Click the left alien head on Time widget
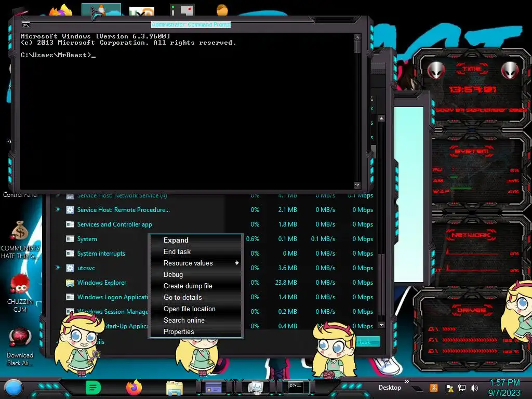532x399 pixels. (436, 70)
